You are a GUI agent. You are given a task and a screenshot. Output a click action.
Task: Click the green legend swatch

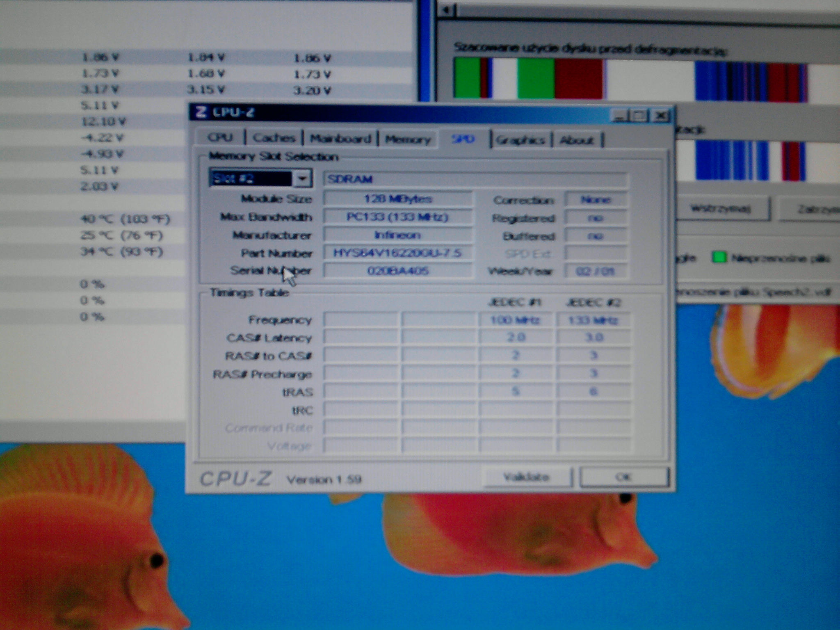tap(719, 258)
